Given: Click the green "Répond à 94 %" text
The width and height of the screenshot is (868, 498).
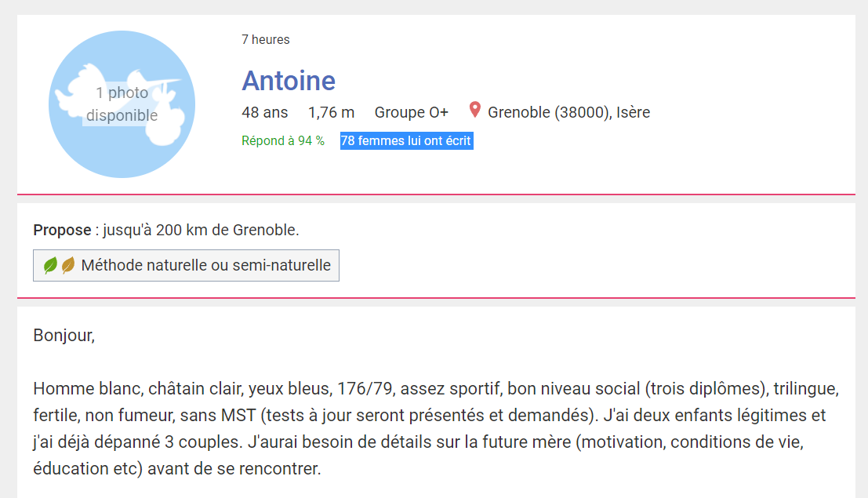Looking at the screenshot, I should point(283,141).
